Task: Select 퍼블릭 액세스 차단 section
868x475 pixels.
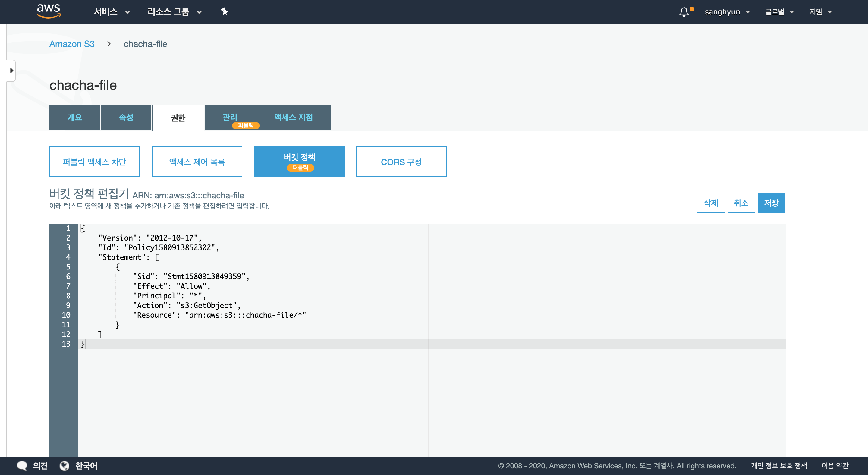Action: tap(94, 162)
